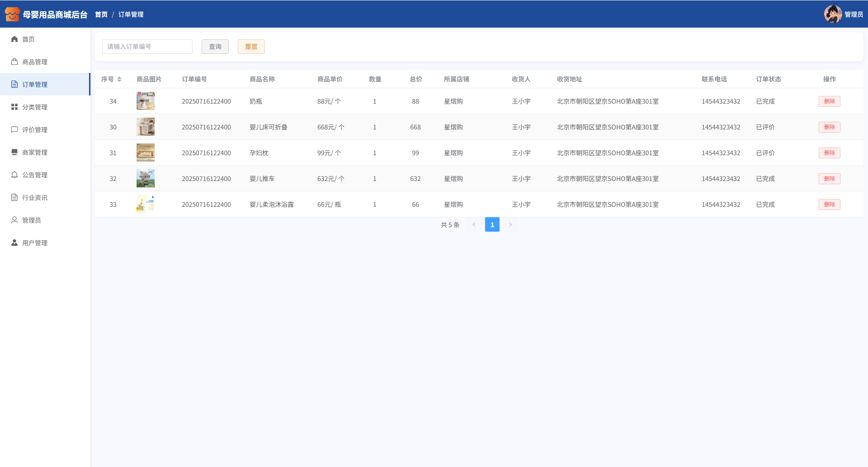Click the chat bubble icon for 评价管理
The height and width of the screenshot is (467, 868).
pos(14,130)
